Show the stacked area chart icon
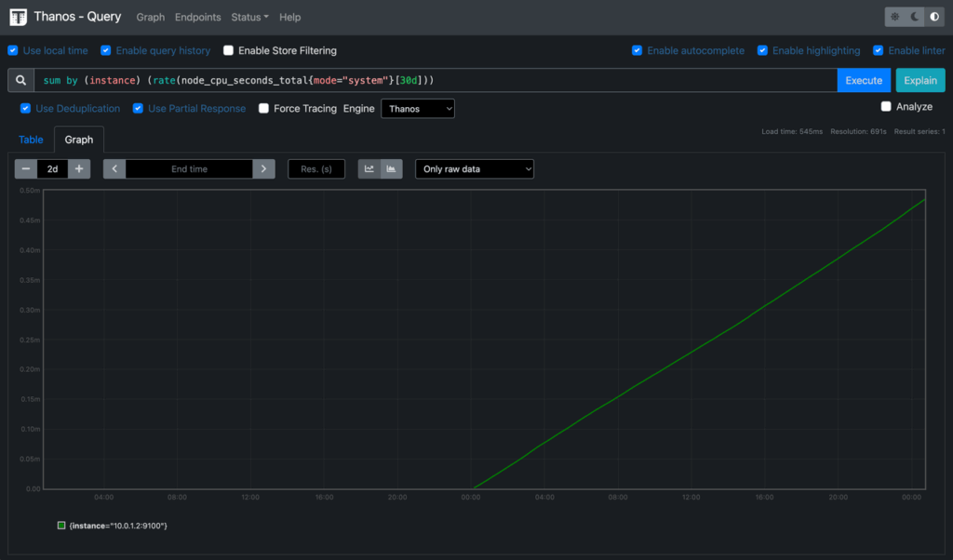This screenshot has width=953, height=560. 391,169
